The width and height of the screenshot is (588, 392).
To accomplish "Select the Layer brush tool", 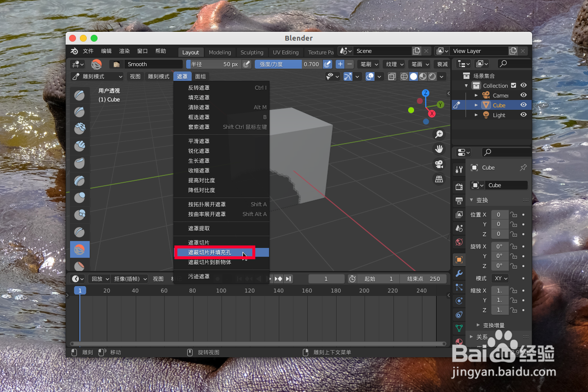I will (x=80, y=181).
